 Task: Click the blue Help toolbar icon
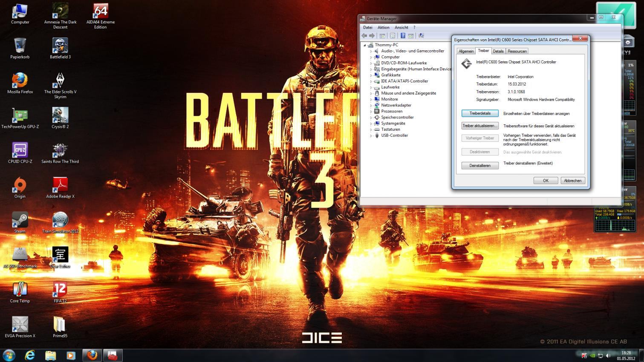(403, 36)
